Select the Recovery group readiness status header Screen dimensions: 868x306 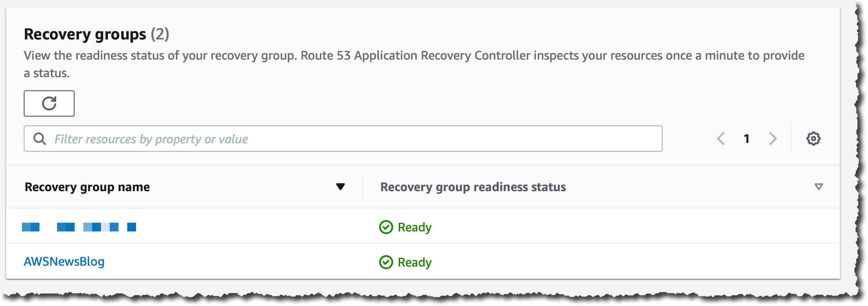[473, 187]
